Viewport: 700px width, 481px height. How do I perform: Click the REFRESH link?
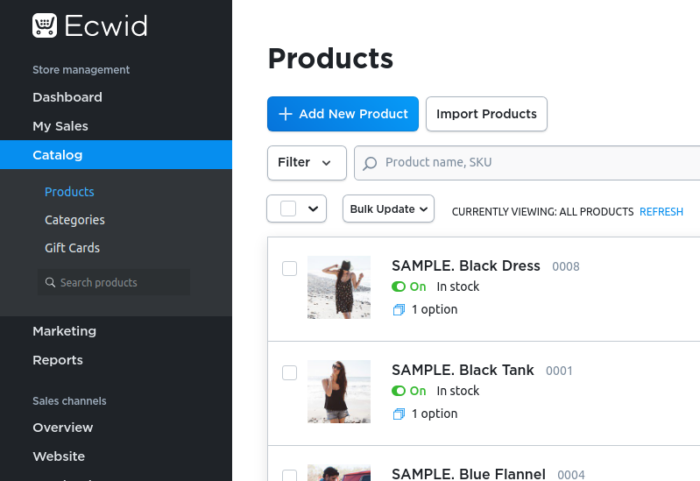point(661,212)
